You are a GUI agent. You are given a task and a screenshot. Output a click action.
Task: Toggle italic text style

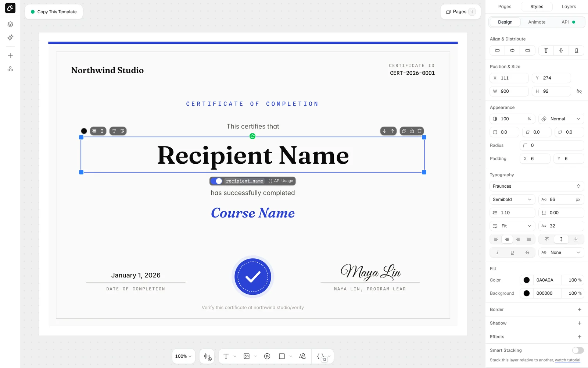click(497, 252)
